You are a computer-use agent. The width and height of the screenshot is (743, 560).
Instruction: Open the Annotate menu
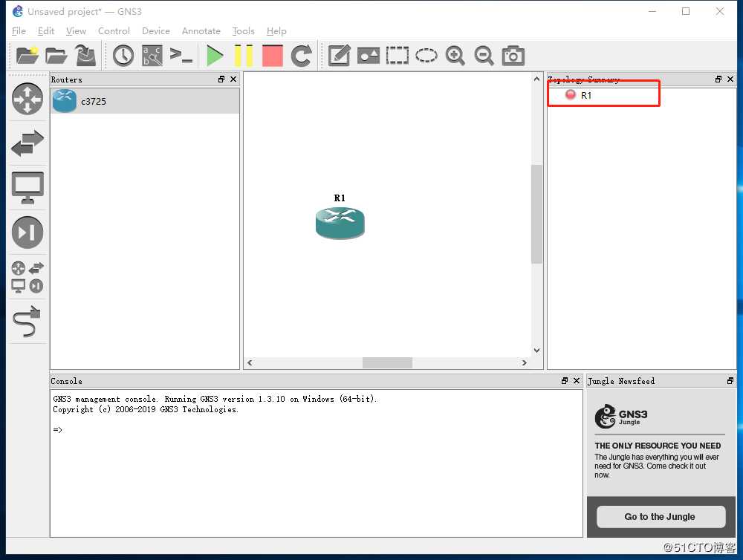(x=201, y=30)
